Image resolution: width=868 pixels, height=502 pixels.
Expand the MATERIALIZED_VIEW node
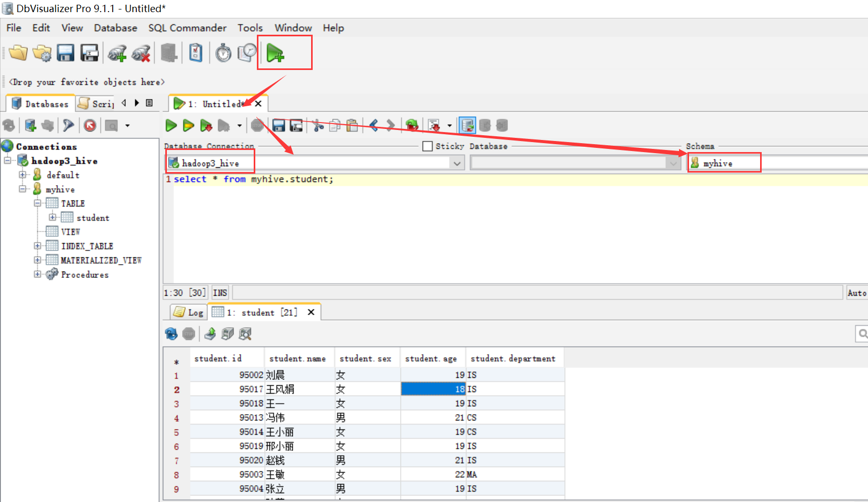pyautogui.click(x=37, y=259)
